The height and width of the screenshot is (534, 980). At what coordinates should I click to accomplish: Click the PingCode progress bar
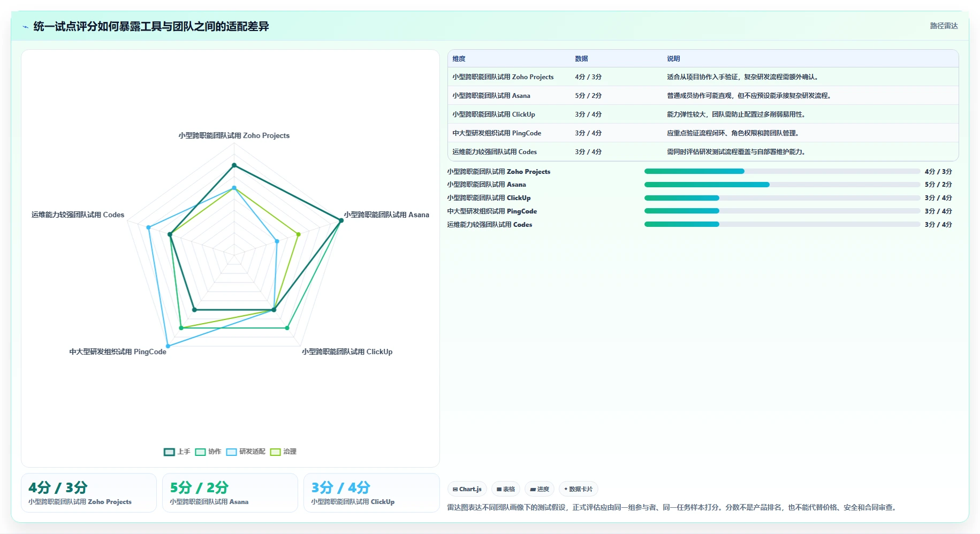click(x=782, y=211)
